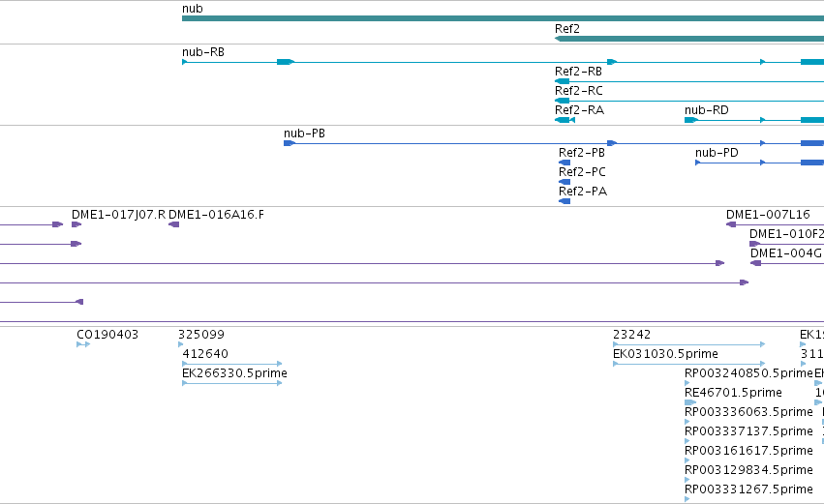
Task: Click the Ref2-PA protein label
Action: [x=583, y=192]
